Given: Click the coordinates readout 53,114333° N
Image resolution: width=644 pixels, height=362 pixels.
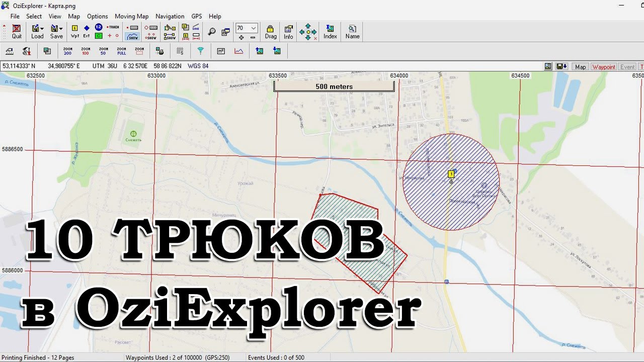Looking at the screenshot, I should coord(19,66).
